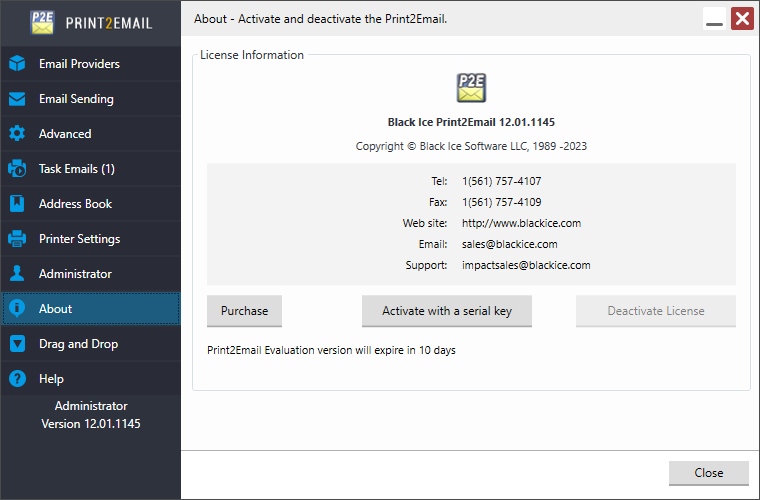This screenshot has height=500, width=760.
Task: Click the Email Sending envelope icon
Action: click(x=17, y=99)
